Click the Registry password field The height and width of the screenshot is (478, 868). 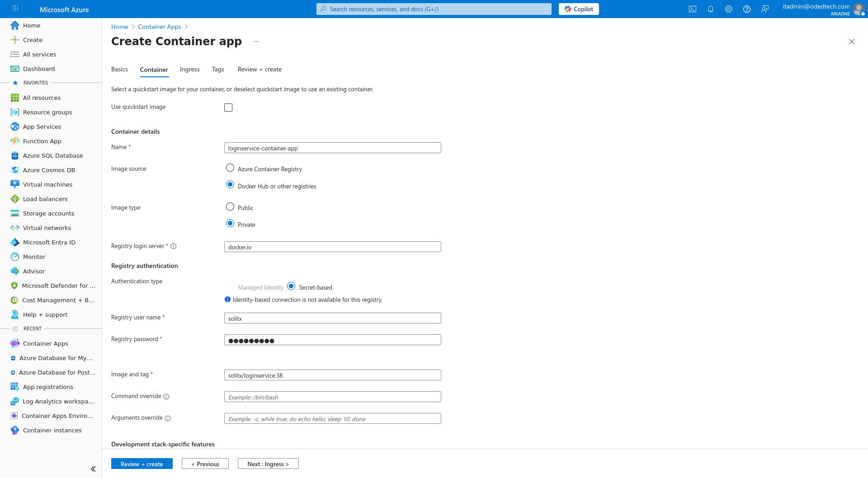click(333, 340)
